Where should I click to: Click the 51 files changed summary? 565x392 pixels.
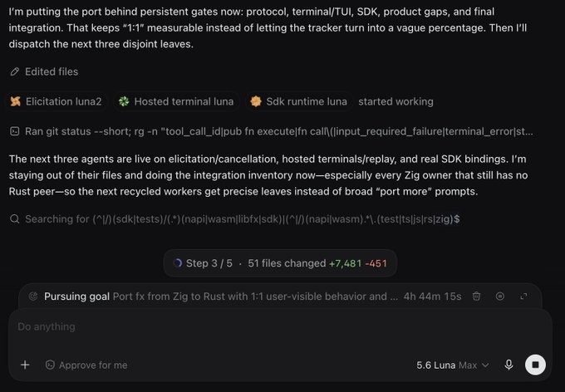point(317,263)
